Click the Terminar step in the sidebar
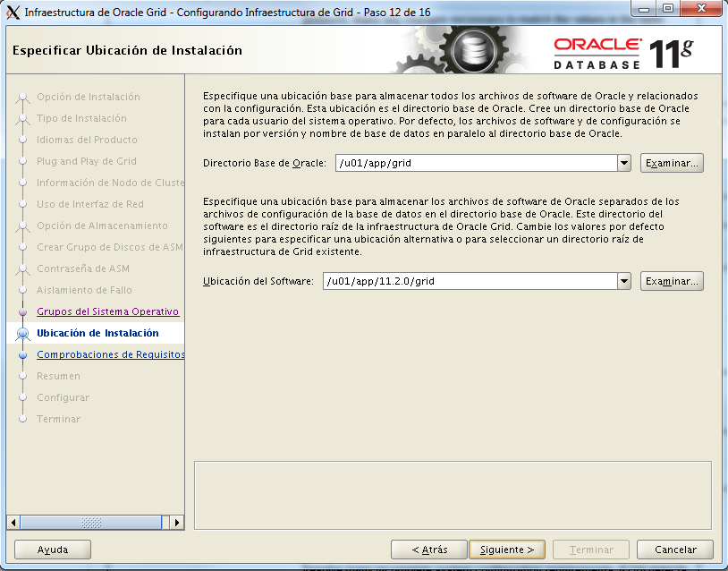This screenshot has width=728, height=571. coord(58,419)
